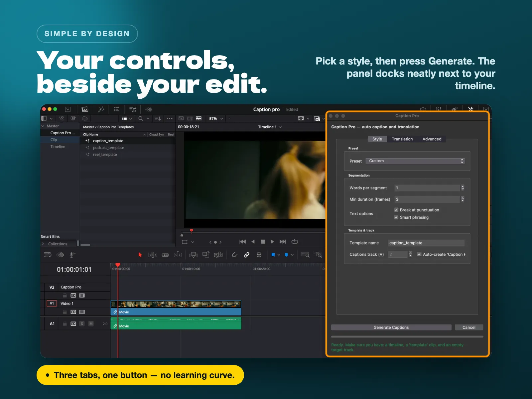Click the Replace clip icon
The height and width of the screenshot is (399, 532).
(218, 255)
